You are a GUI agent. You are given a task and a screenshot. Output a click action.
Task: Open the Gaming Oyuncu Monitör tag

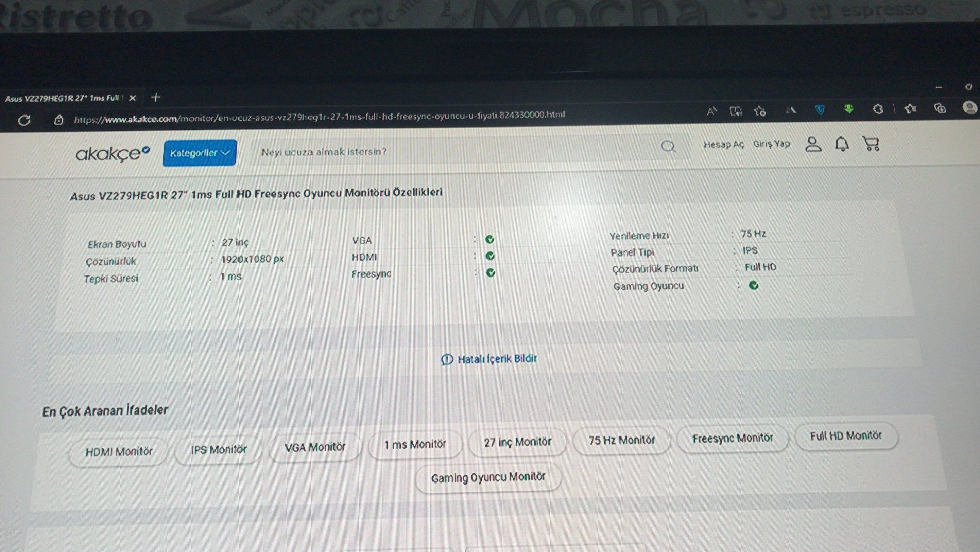point(488,478)
